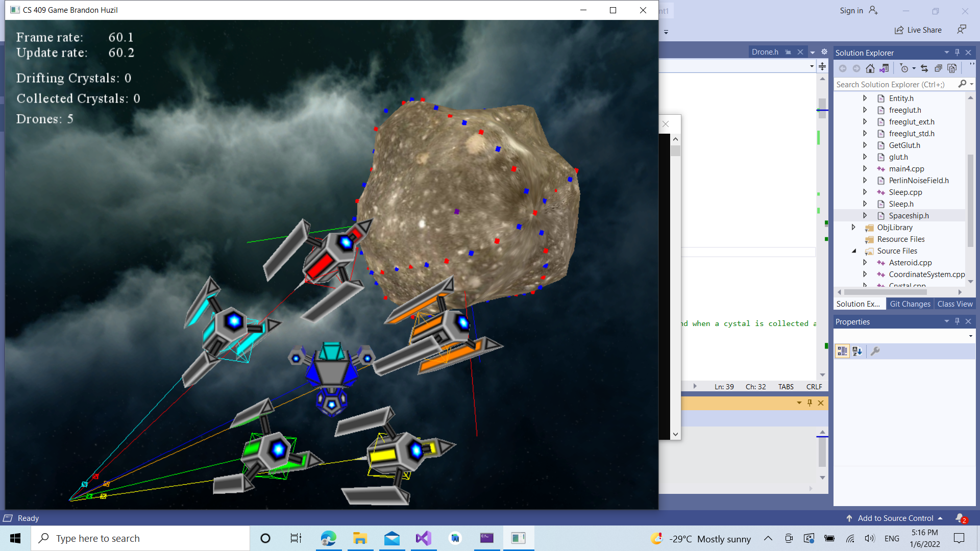Open notifications bell in status bar
The width and height of the screenshot is (980, 551).
point(960,518)
